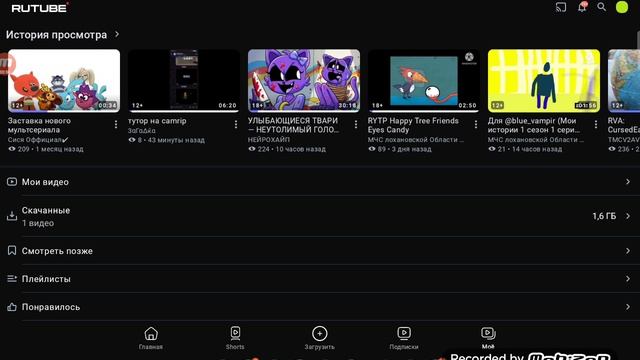Click the Мои видео play icon

12,182
